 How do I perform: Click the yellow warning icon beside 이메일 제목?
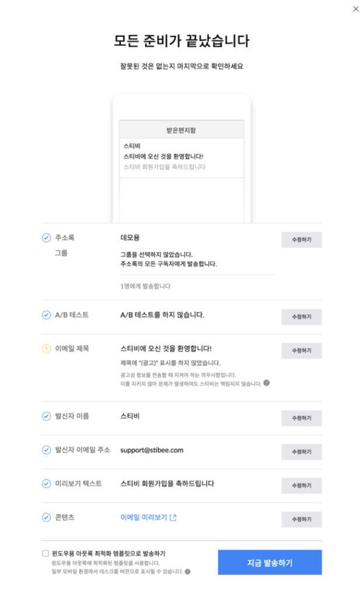click(x=47, y=349)
